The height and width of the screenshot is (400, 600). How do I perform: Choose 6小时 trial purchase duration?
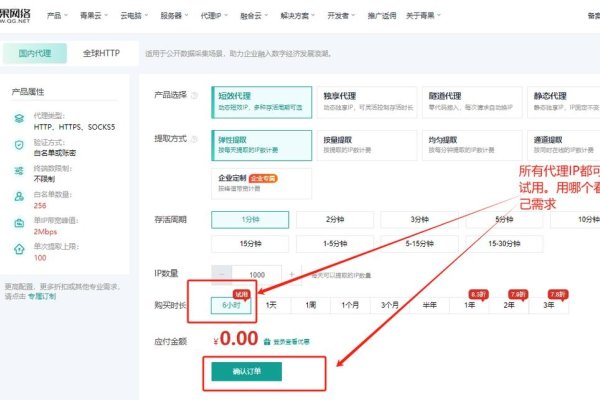(x=231, y=305)
